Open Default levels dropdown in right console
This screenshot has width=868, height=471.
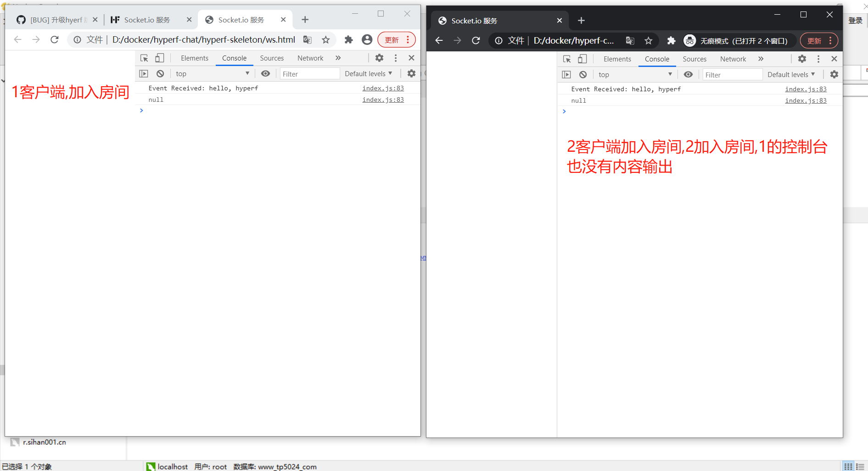791,74
